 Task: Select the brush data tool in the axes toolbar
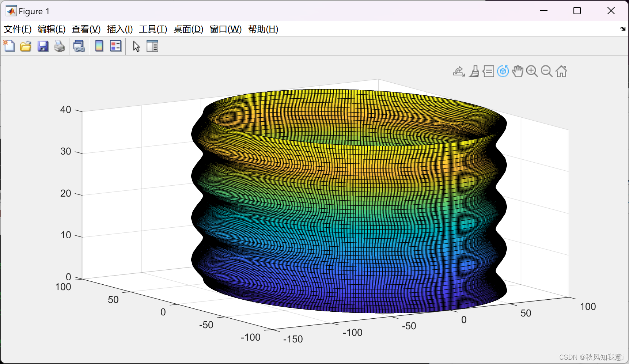pyautogui.click(x=474, y=71)
